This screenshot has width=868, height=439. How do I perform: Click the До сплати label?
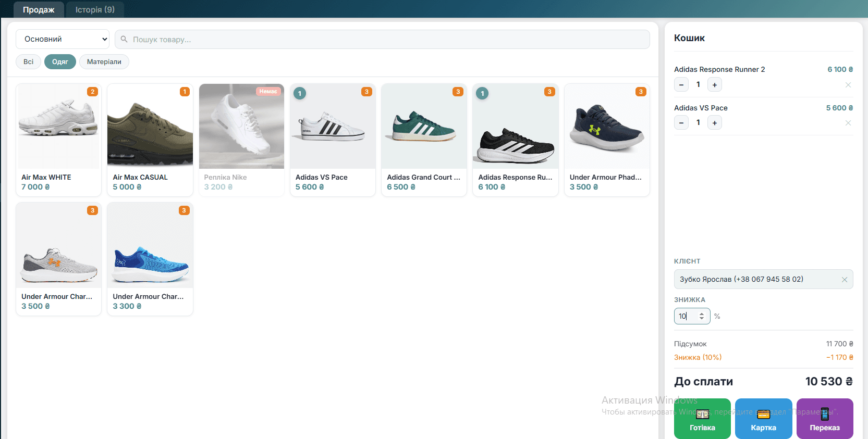point(704,382)
